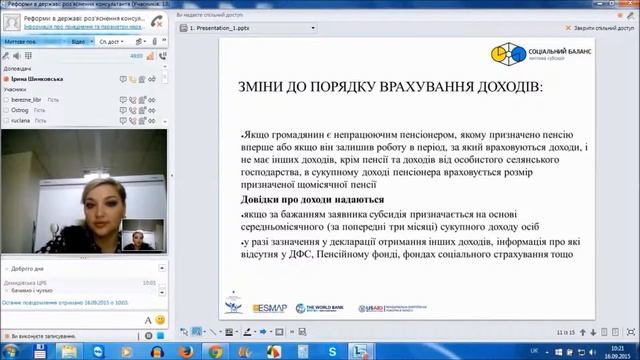Select the highlighted select-and-type annotation tool
The image size is (640, 360).
tap(197, 332)
